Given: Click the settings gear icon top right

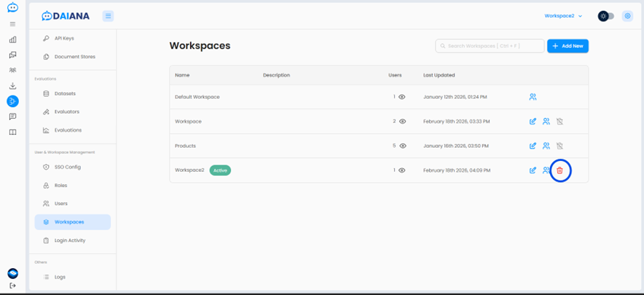Looking at the screenshot, I should click(627, 16).
